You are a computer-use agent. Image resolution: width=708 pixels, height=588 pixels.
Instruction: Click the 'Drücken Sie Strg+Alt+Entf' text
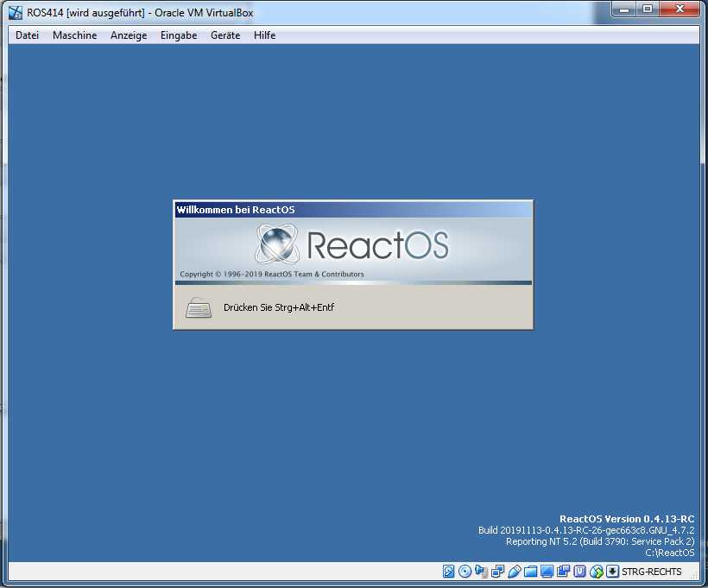pos(279,307)
